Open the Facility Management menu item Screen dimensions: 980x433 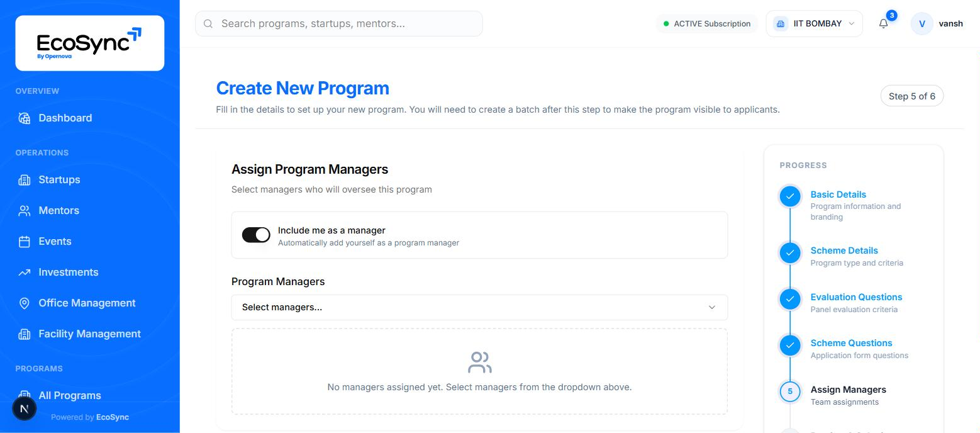(x=89, y=334)
